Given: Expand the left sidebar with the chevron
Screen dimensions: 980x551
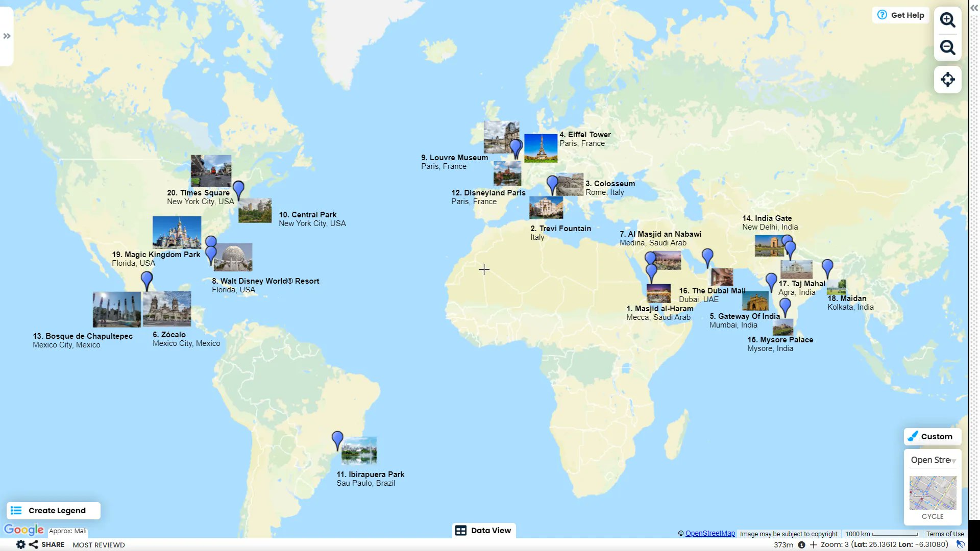Looking at the screenshot, I should [x=7, y=36].
